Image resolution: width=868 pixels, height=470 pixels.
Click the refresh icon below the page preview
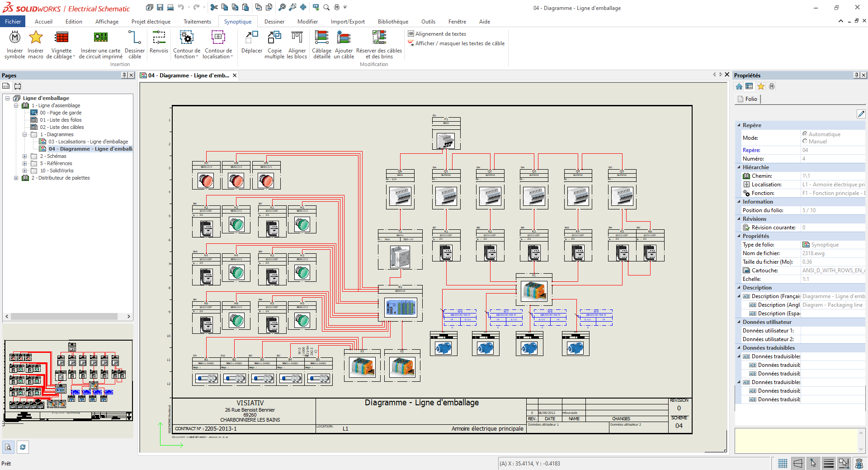[23, 447]
